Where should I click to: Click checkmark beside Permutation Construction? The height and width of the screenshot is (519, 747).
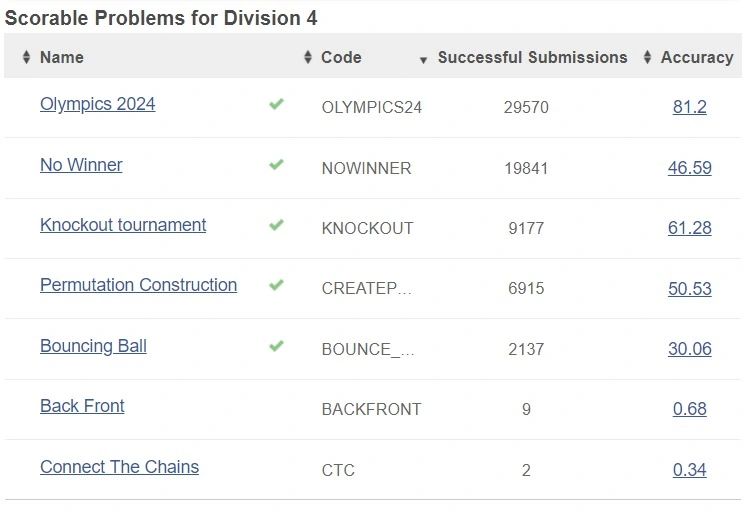pos(276,285)
